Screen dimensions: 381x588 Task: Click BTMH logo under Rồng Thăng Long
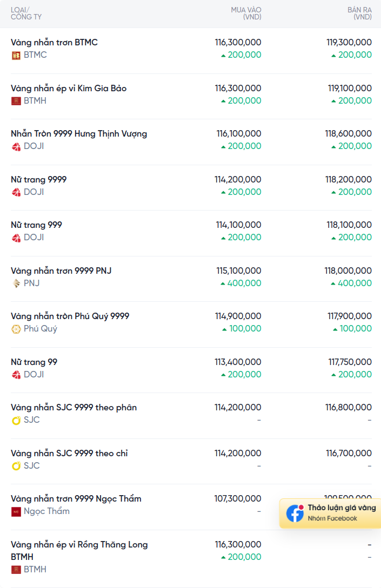(16, 570)
